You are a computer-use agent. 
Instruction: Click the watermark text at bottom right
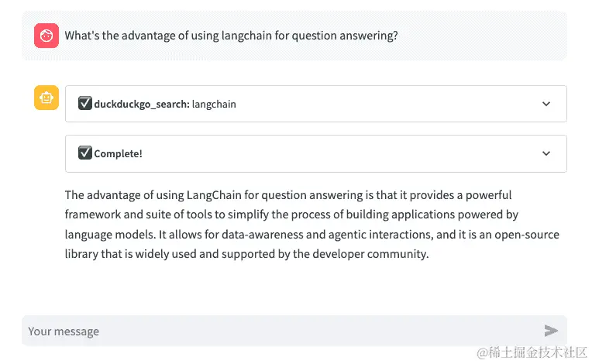tap(532, 352)
